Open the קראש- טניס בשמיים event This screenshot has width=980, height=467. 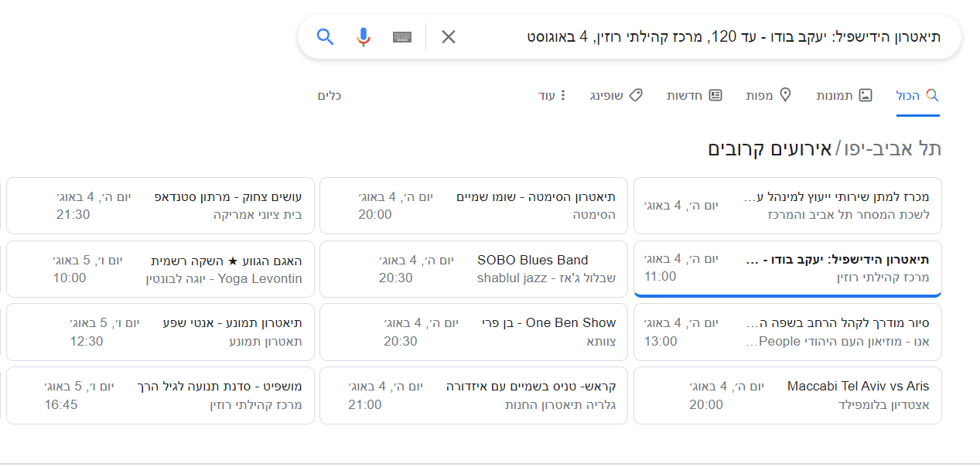pyautogui.click(x=474, y=396)
